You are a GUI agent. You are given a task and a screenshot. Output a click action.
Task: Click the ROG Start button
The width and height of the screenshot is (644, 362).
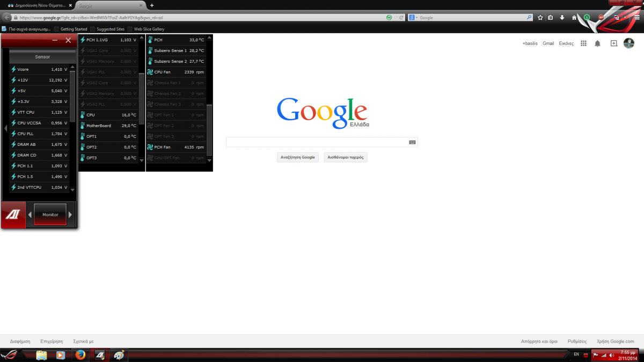pyautogui.click(x=10, y=355)
